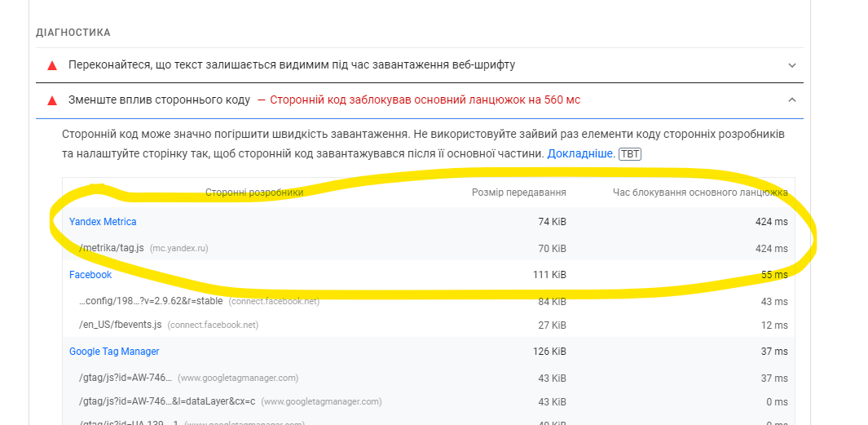This screenshot has width=868, height=425.
Task: Open the Facebook entity link
Action: [x=90, y=275]
